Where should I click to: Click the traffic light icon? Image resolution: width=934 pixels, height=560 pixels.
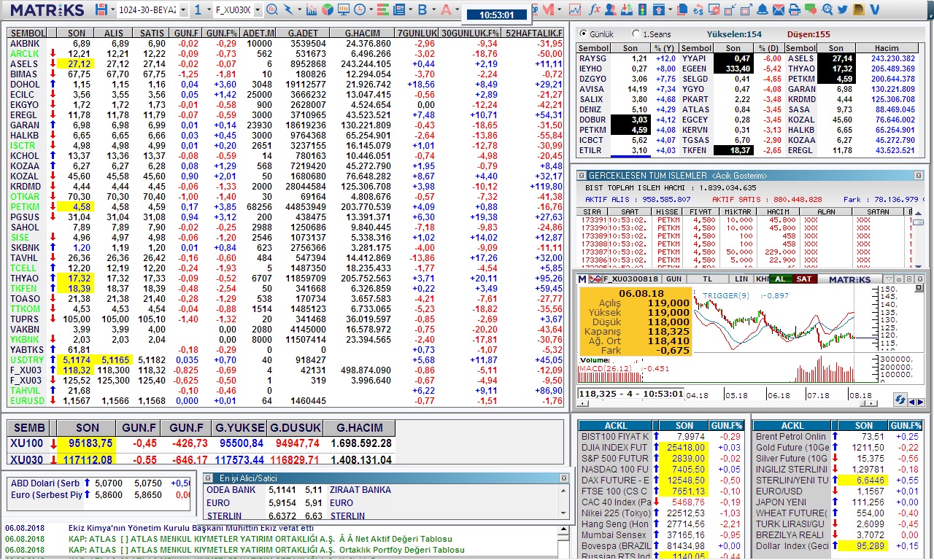[643, 9]
